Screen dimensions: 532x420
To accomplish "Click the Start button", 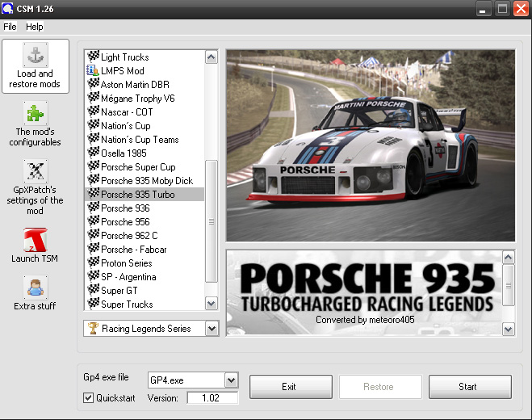I will tap(470, 387).
